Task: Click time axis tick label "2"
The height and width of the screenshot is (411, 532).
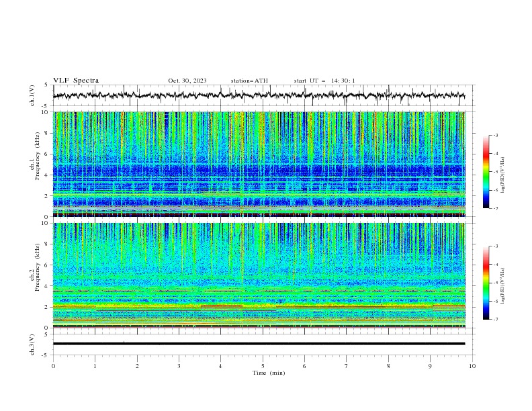Action: (137, 366)
